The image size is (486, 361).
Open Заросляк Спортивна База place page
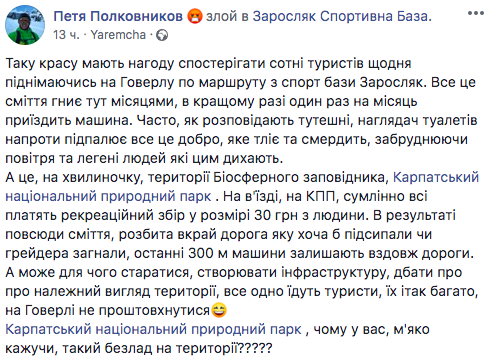click(340, 16)
